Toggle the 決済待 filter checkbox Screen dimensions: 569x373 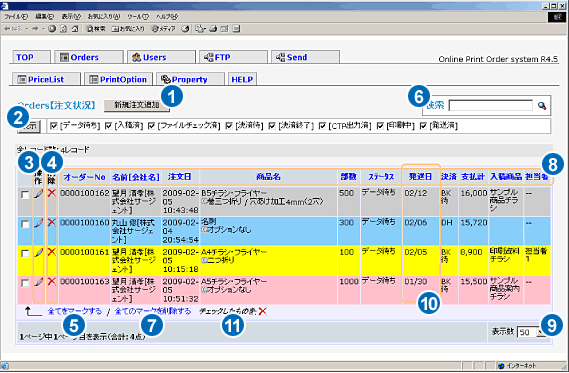[229, 126]
